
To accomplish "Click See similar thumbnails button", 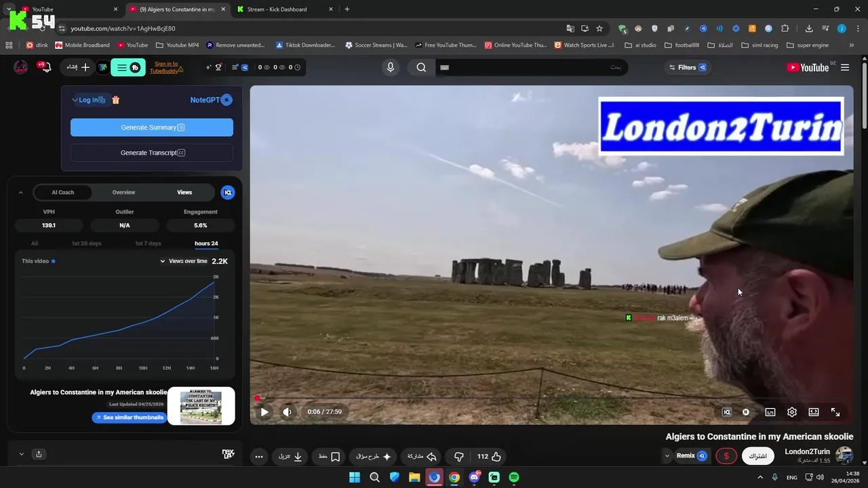I will point(130,418).
